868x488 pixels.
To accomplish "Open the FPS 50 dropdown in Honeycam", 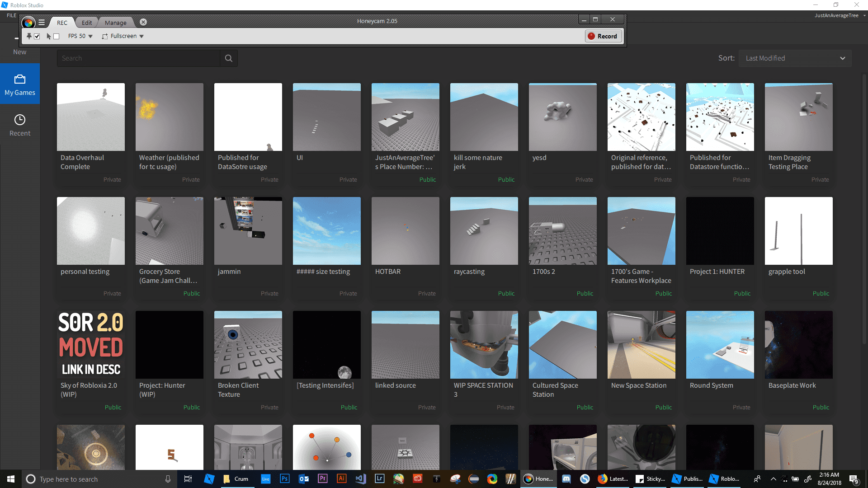I will coord(80,36).
